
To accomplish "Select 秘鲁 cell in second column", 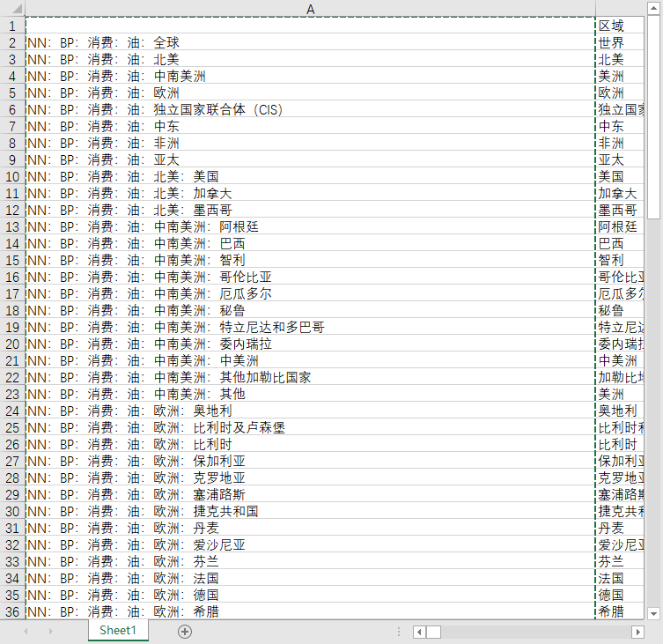I will pyautogui.click(x=620, y=311).
